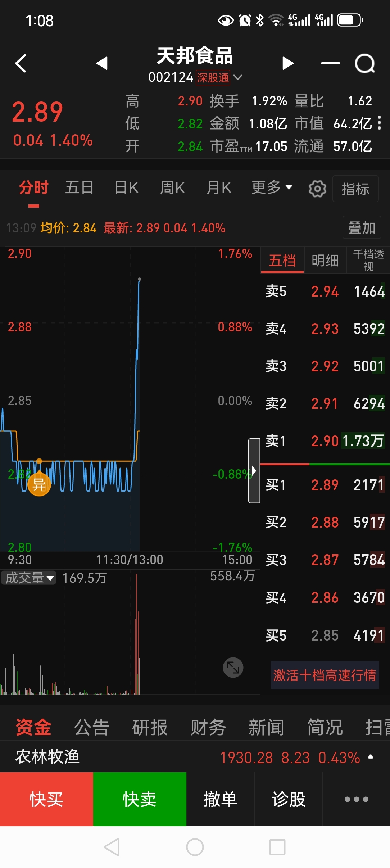Viewport: 390px width, 868px height.
Task: Tap 市盈TTM 17.05 value
Action: 271,146
